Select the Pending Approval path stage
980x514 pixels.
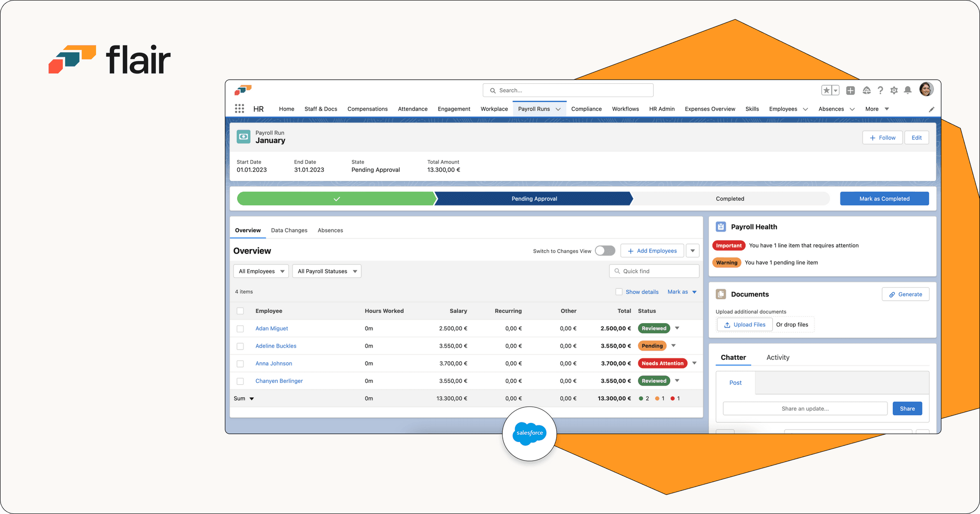pos(534,199)
